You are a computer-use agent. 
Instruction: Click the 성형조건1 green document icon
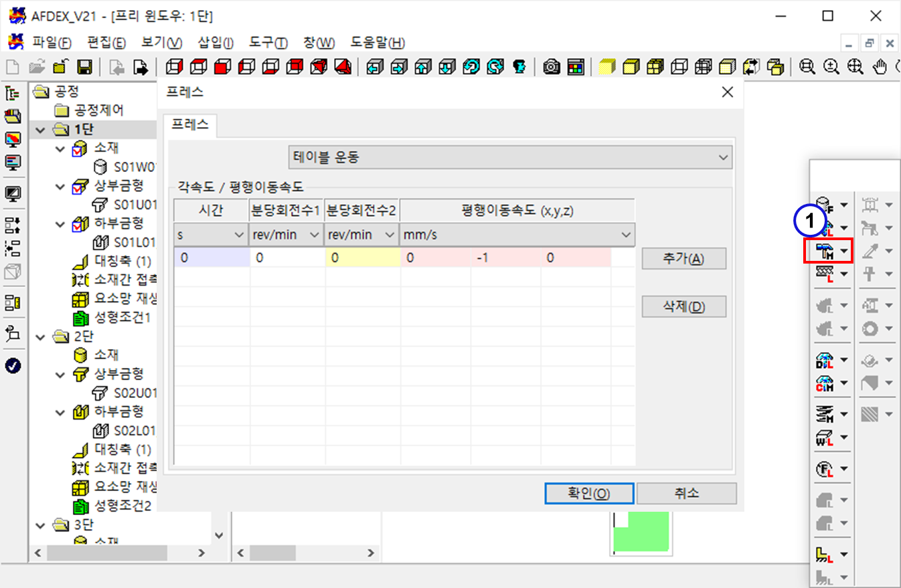pos(80,317)
